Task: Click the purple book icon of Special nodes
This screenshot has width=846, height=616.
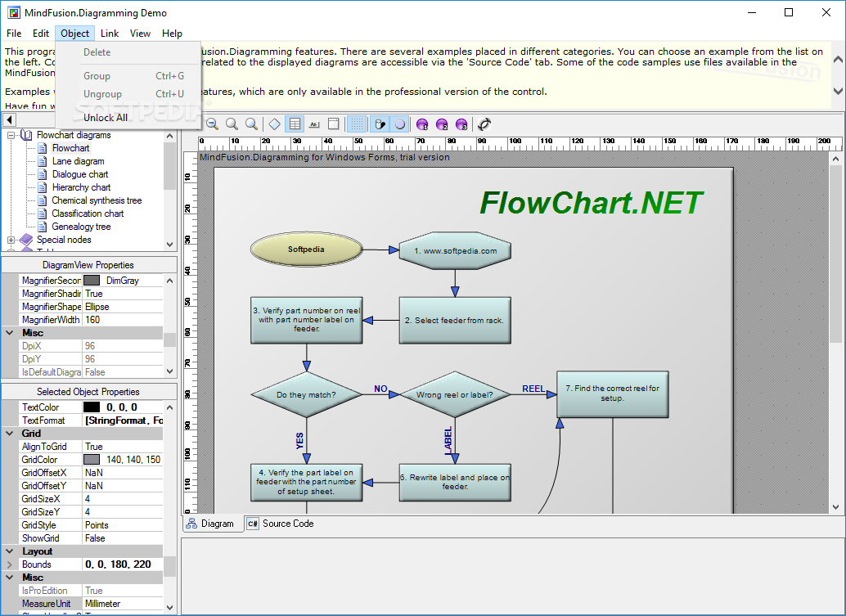Action: (26, 240)
